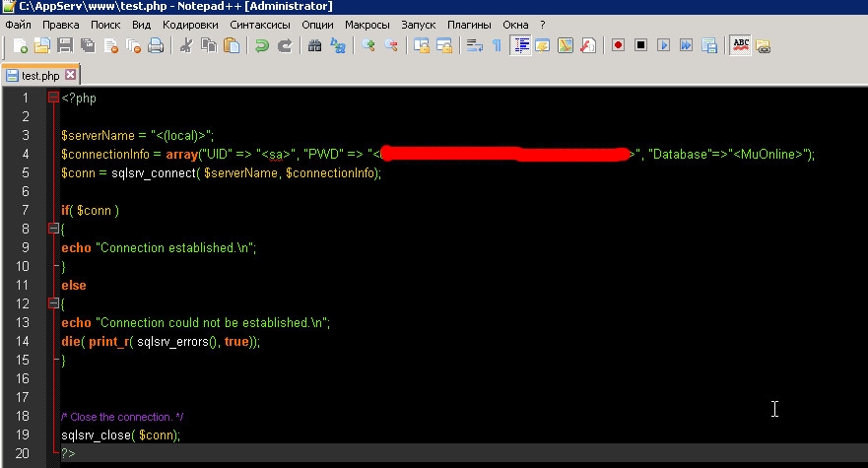This screenshot has height=468, width=868.
Task: Click the Undo green arrow icon
Action: tap(261, 45)
